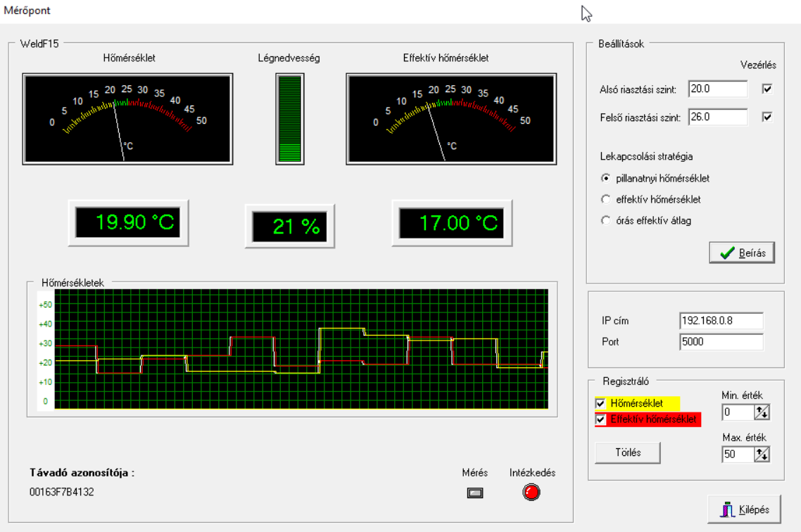Click the Min. érték spinner arrows
This screenshot has width=801, height=532.
(x=762, y=412)
